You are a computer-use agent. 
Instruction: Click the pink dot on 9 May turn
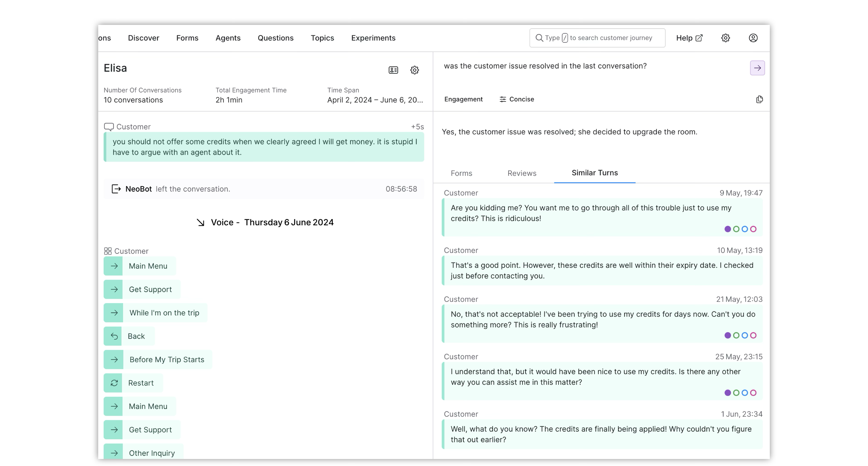click(x=753, y=229)
